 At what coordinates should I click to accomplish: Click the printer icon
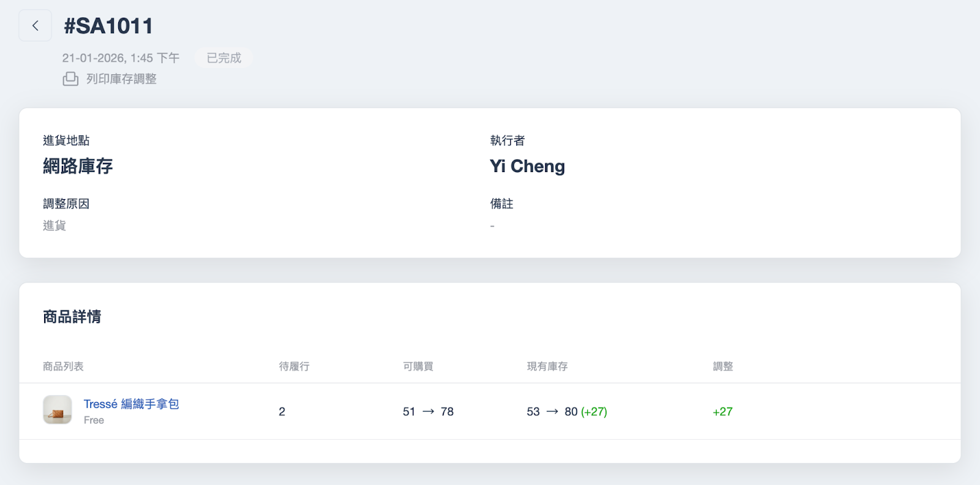pyautogui.click(x=70, y=79)
